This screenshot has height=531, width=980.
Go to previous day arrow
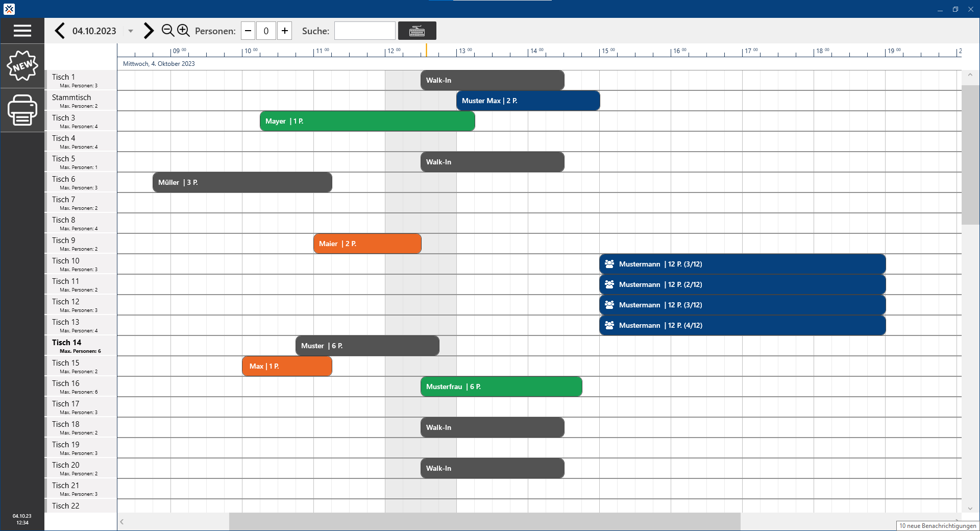(x=60, y=31)
